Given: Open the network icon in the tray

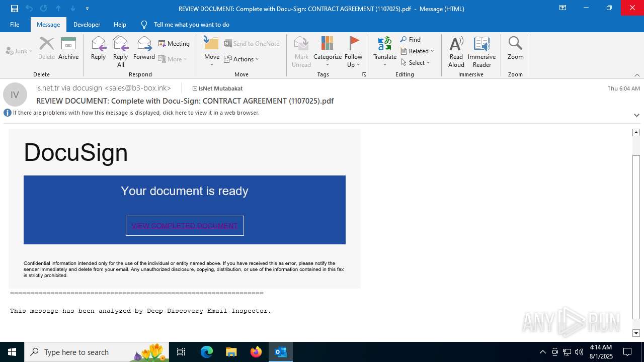Looking at the screenshot, I should [567, 352].
